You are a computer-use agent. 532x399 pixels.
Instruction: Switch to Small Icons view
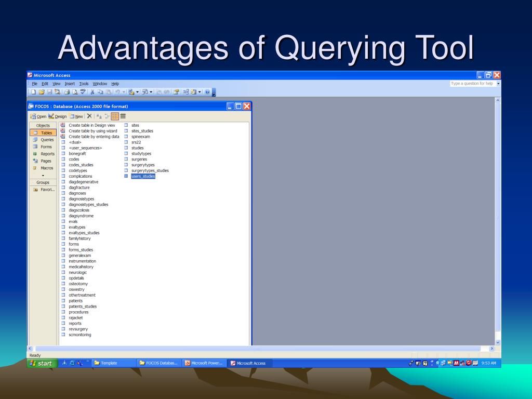(x=107, y=116)
